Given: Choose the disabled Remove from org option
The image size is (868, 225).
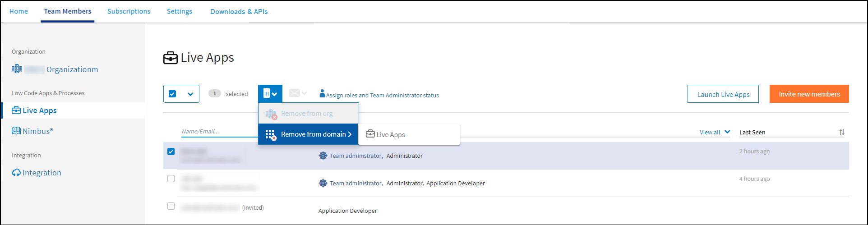Looking at the screenshot, I should (307, 114).
